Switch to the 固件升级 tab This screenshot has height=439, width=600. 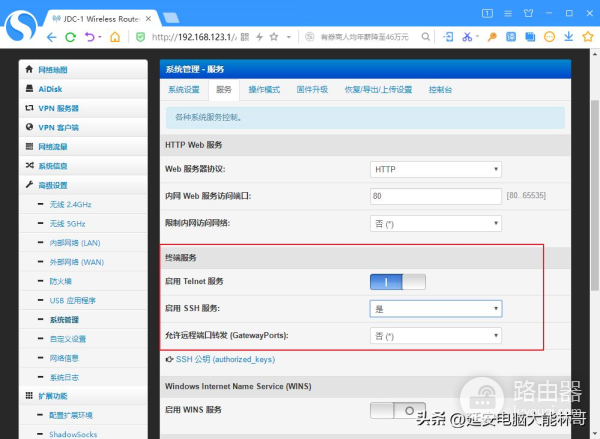click(x=312, y=89)
